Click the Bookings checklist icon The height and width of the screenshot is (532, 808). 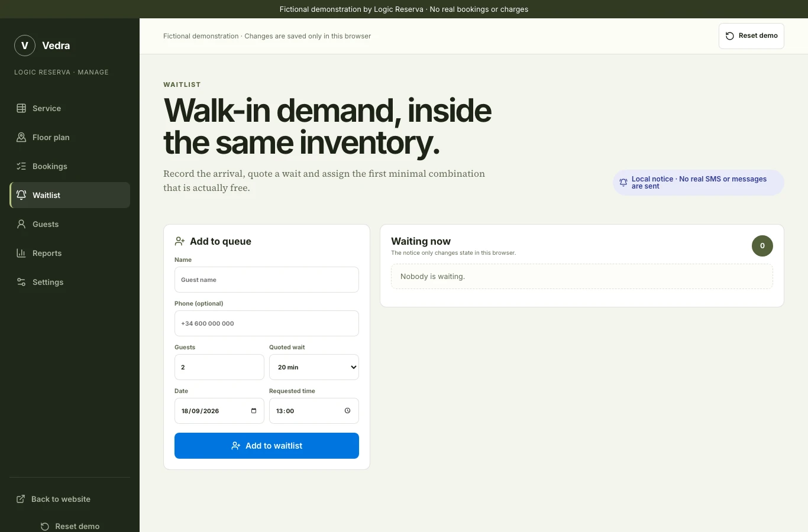coord(21,166)
